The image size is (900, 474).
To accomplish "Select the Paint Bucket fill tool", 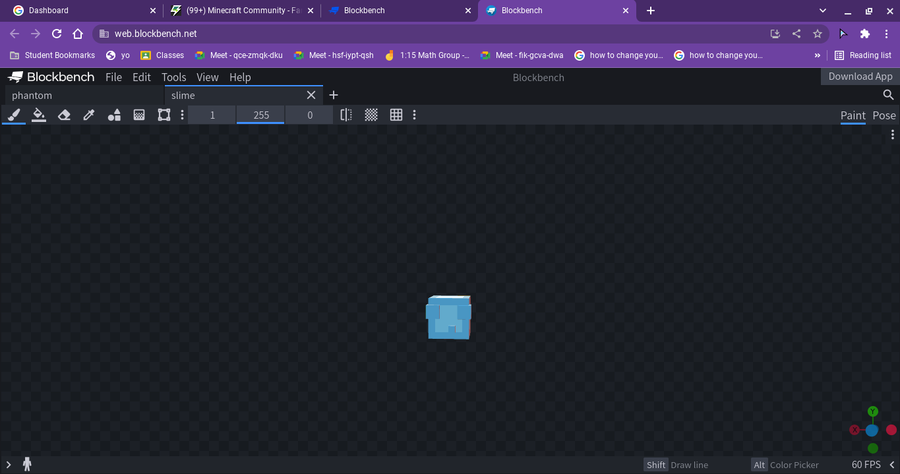I will tap(38, 115).
